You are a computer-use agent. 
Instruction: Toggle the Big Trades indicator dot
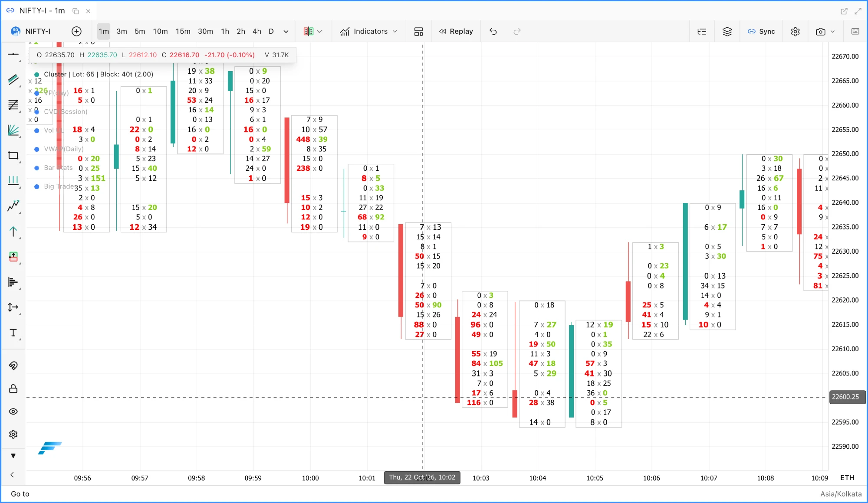click(x=37, y=186)
